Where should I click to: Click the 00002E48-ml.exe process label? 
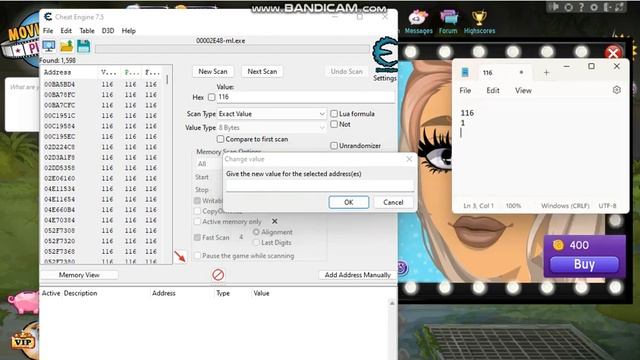click(220, 41)
